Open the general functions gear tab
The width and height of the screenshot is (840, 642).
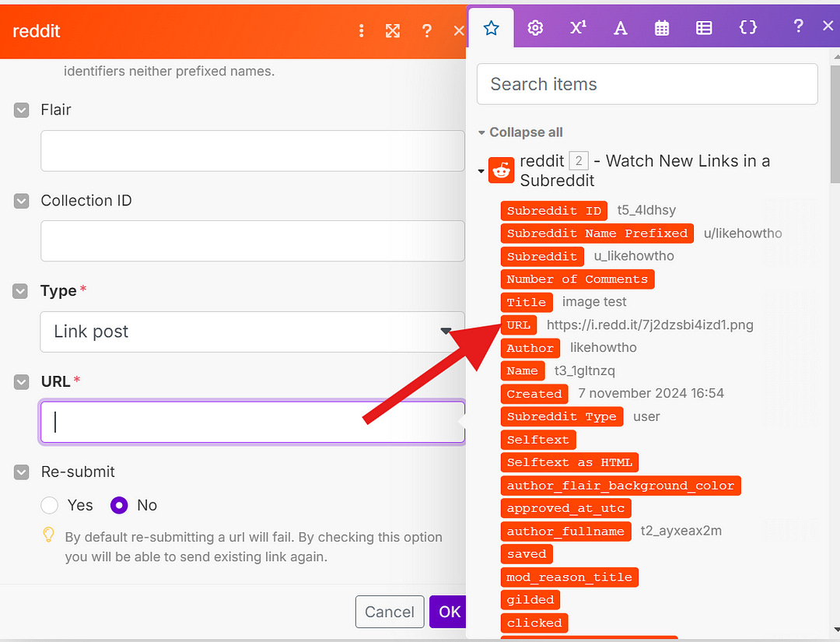(x=535, y=28)
